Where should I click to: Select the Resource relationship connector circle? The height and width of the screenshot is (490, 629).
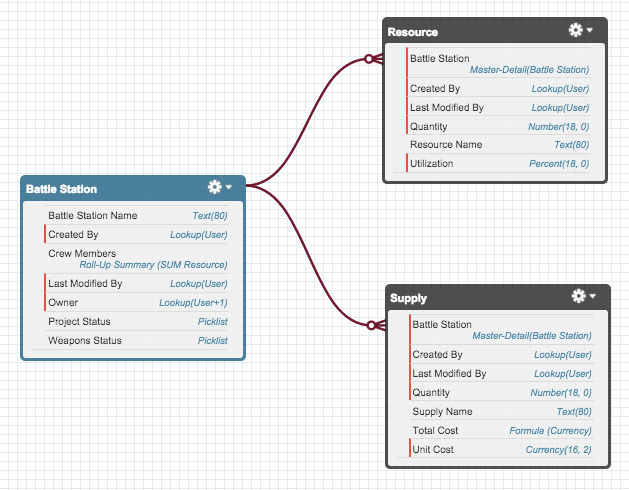click(369, 59)
